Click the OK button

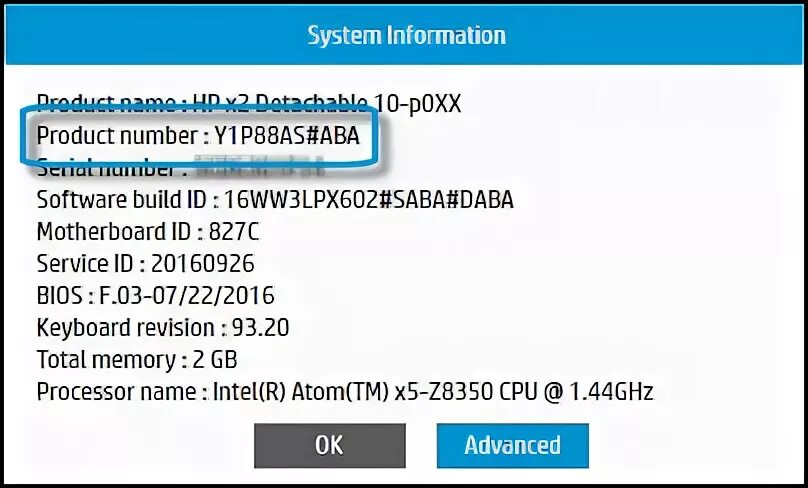(330, 446)
